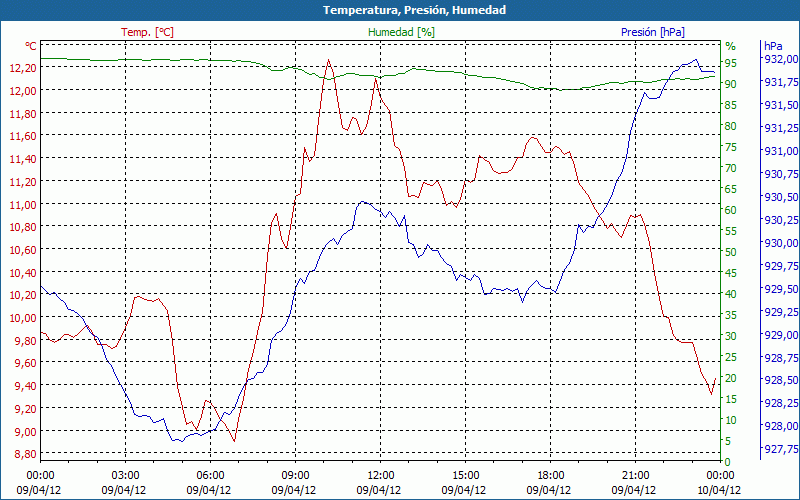Screen dimensions: 800x500
Task: Click the '18:00' time axis label
Action: coord(551,476)
